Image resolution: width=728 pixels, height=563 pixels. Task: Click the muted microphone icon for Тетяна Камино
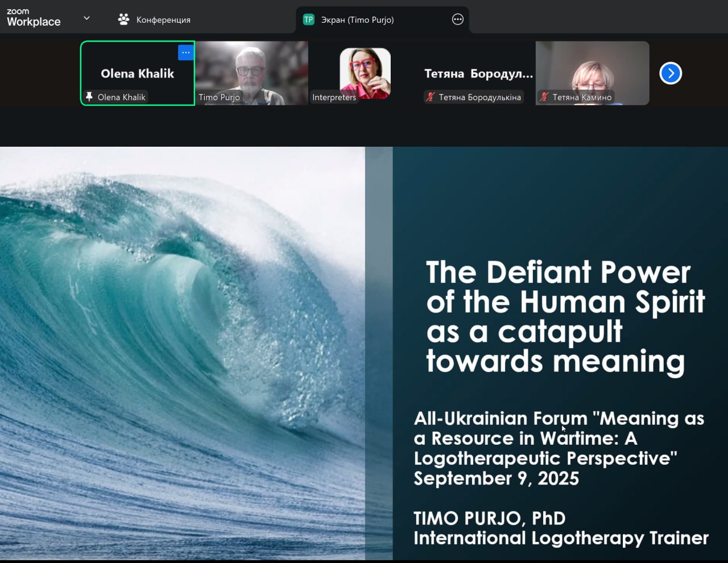click(544, 97)
